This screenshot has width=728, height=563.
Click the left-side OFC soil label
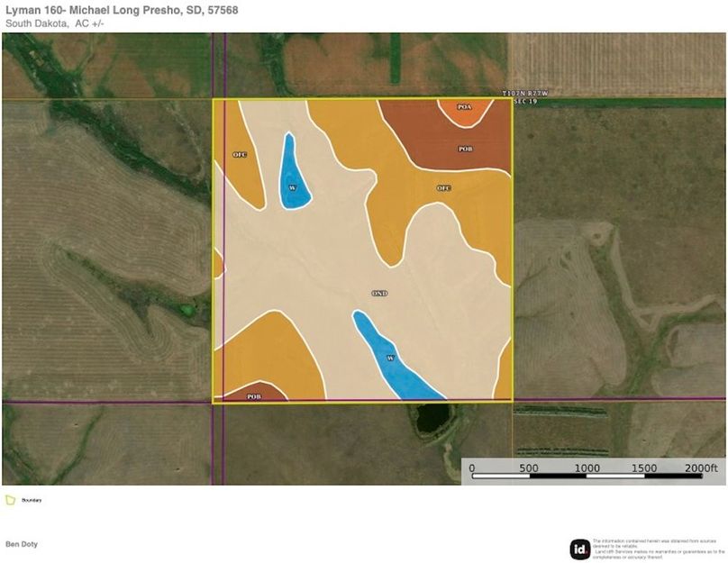pyautogui.click(x=240, y=155)
